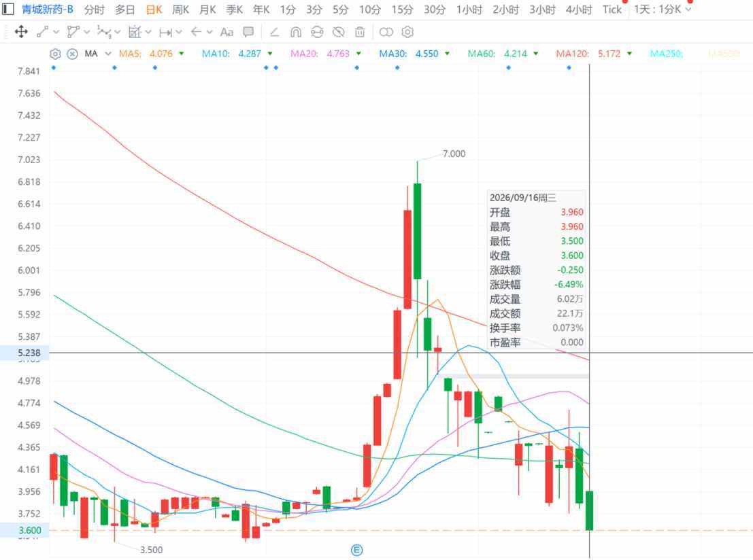753x560 pixels.
Task: Select the 日K tab
Action: point(154,10)
